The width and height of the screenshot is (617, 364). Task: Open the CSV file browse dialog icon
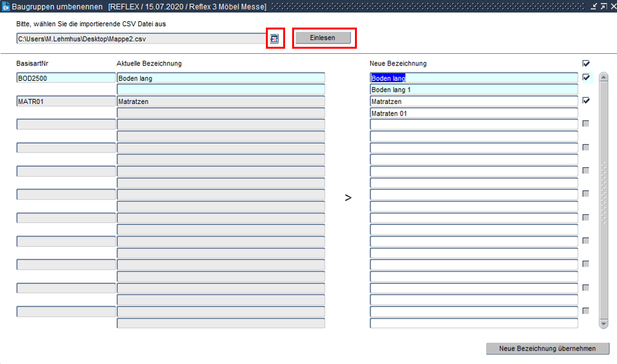tap(275, 38)
